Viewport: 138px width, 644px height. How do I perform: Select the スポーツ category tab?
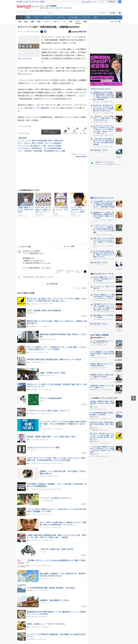pyautogui.click(x=56, y=21)
